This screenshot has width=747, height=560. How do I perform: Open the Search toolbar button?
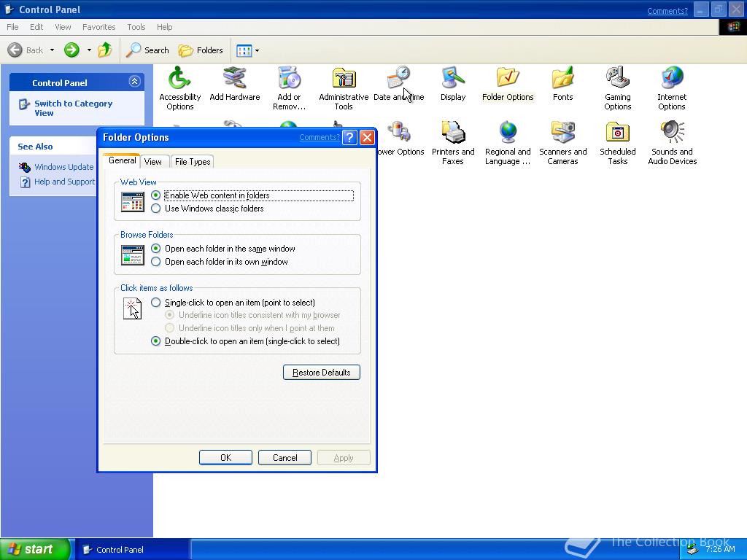[147, 50]
